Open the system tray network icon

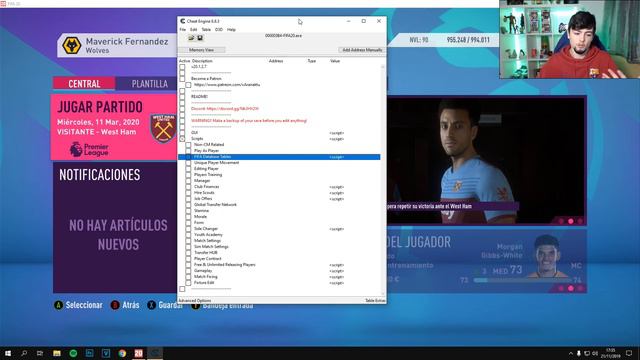click(x=587, y=353)
